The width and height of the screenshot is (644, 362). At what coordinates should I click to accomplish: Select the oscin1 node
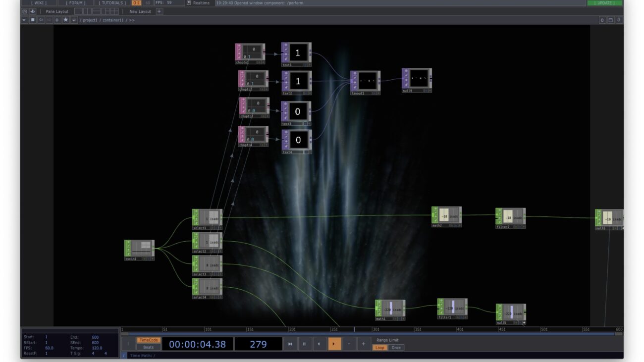139,248
